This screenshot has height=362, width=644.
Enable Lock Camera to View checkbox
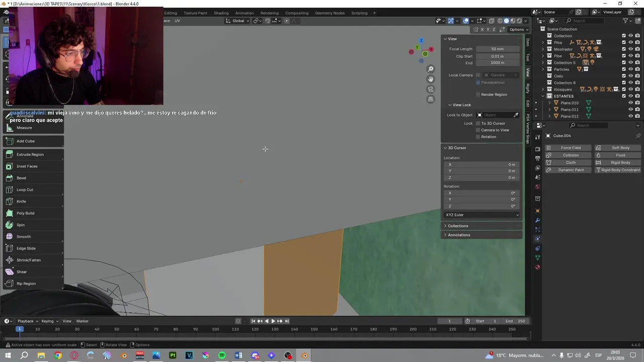[x=478, y=130]
